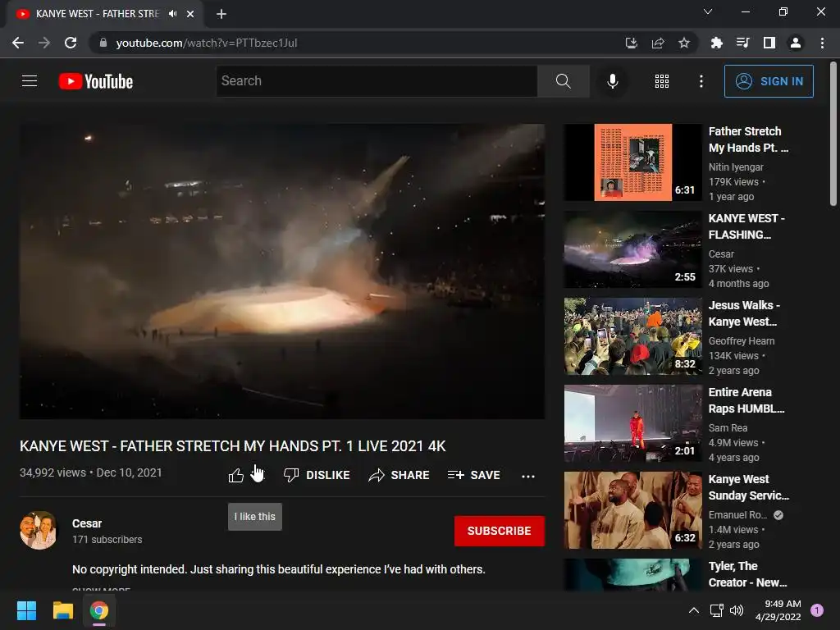Go back in browser

tap(18, 43)
